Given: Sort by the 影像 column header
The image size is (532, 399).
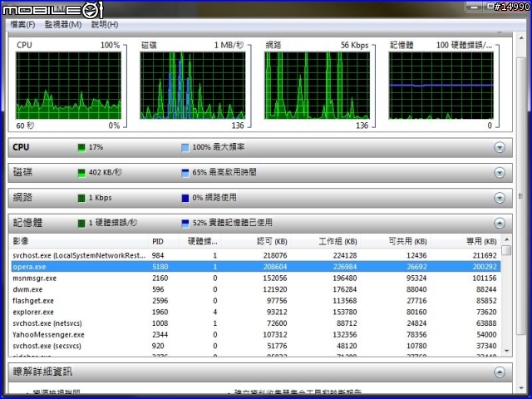Looking at the screenshot, I should pos(80,241).
